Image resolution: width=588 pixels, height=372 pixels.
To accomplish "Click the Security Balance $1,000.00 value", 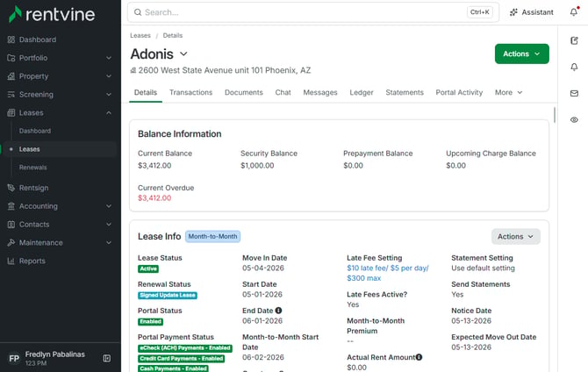I will click(x=257, y=165).
